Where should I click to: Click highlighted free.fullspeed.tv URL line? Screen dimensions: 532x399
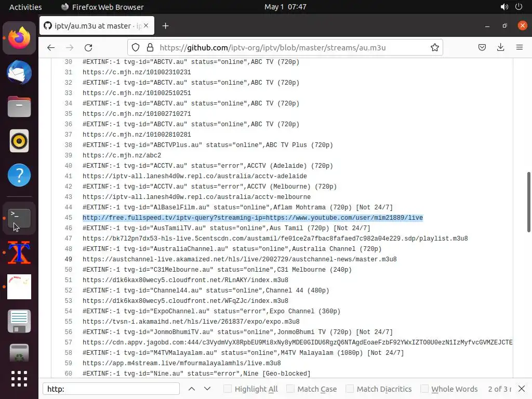point(253,218)
